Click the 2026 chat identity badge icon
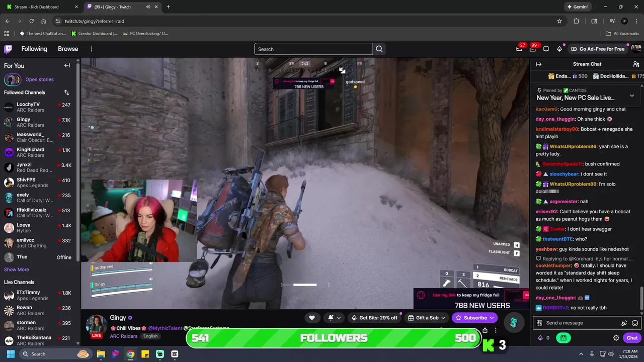 540,323
